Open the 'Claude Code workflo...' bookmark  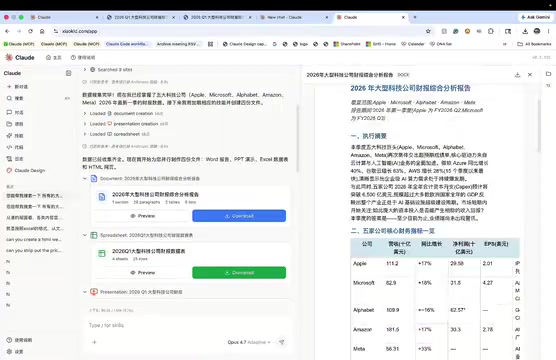coord(127,44)
